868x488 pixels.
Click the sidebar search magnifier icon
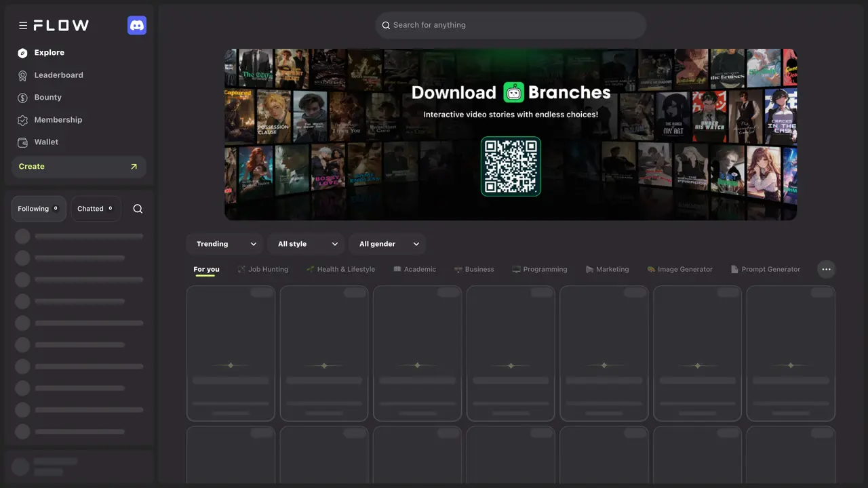[x=138, y=209]
